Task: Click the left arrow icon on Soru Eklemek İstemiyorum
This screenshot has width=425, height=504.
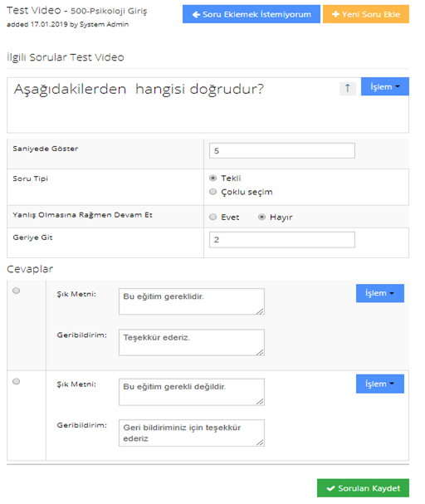Action: (x=196, y=14)
